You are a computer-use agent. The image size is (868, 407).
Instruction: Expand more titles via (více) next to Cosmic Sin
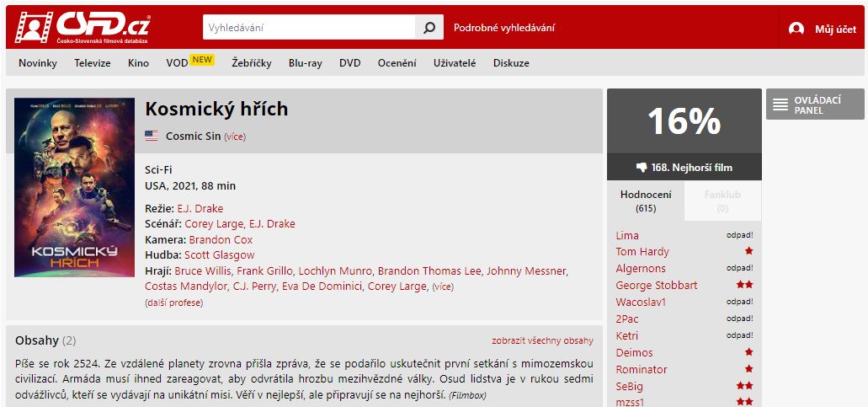pos(235,137)
